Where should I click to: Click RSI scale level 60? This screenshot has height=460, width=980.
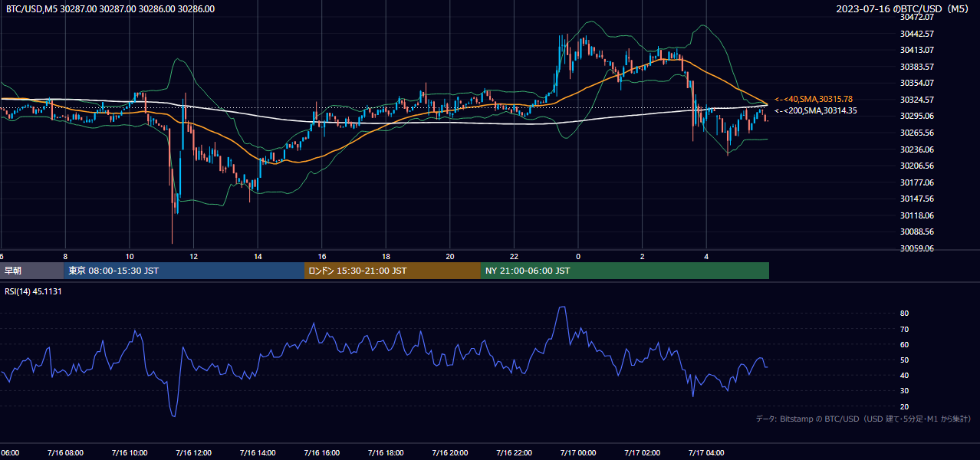(905, 344)
